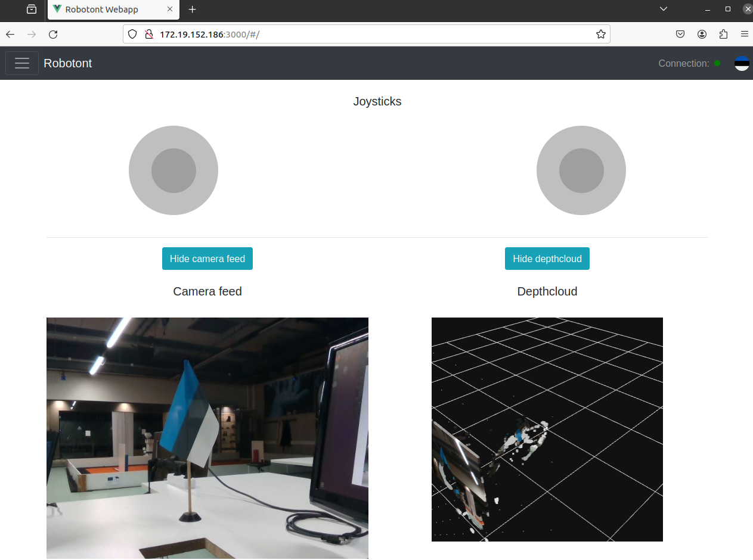The height and width of the screenshot is (560, 753).
Task: Click the tracking protection shield icon
Action: [133, 35]
